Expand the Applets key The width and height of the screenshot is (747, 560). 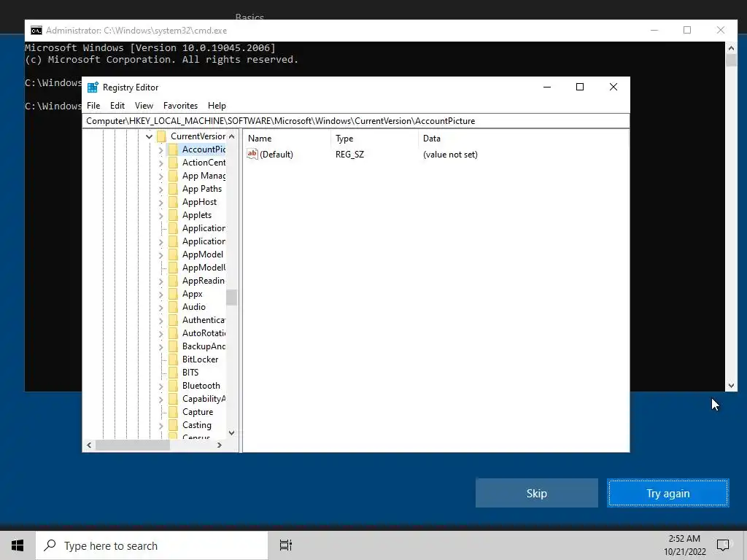tap(160, 216)
